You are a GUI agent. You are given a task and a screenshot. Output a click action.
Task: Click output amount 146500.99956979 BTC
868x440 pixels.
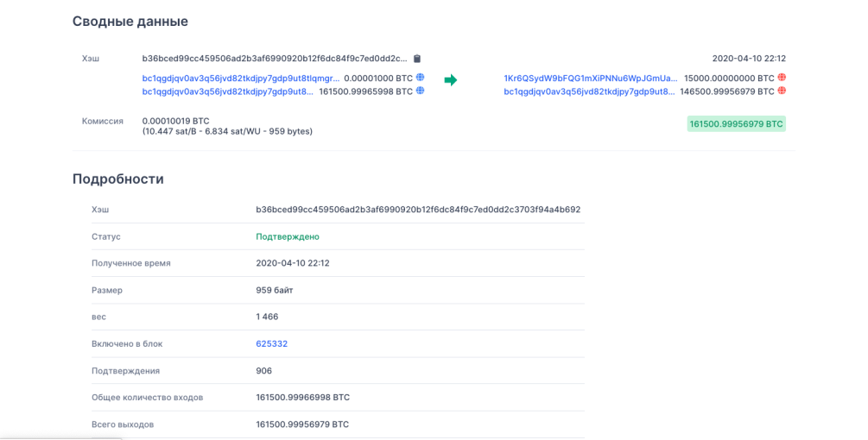[x=727, y=91]
